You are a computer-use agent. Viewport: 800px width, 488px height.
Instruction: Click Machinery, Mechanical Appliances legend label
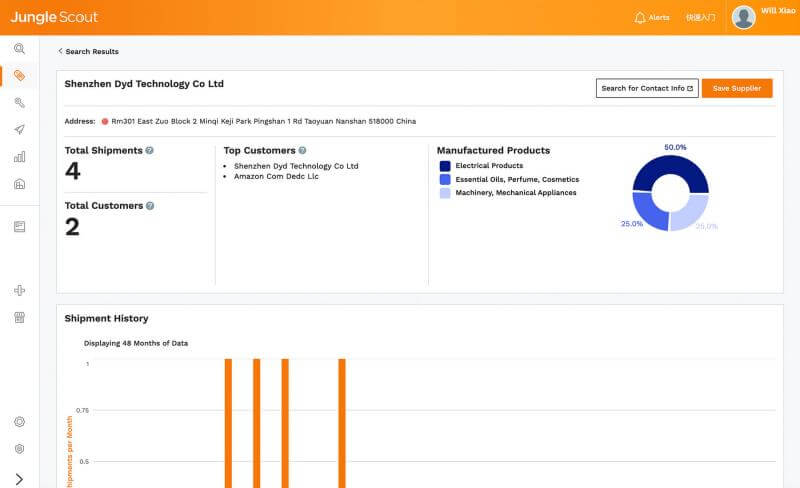tap(516, 193)
